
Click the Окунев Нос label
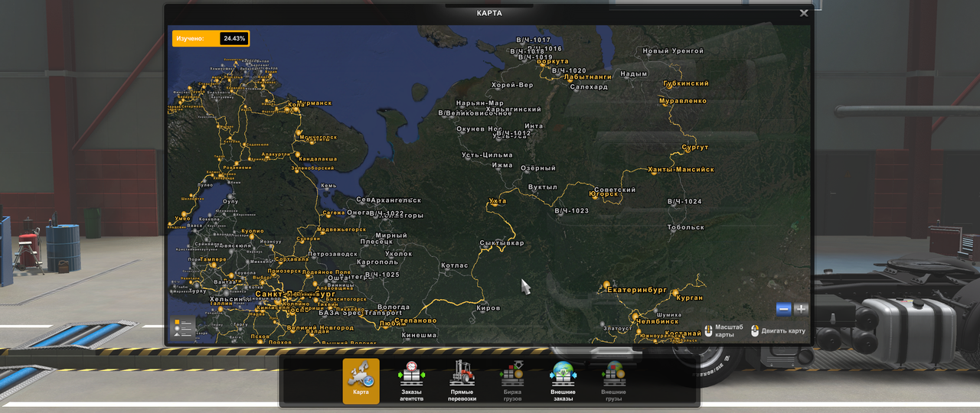point(479,129)
